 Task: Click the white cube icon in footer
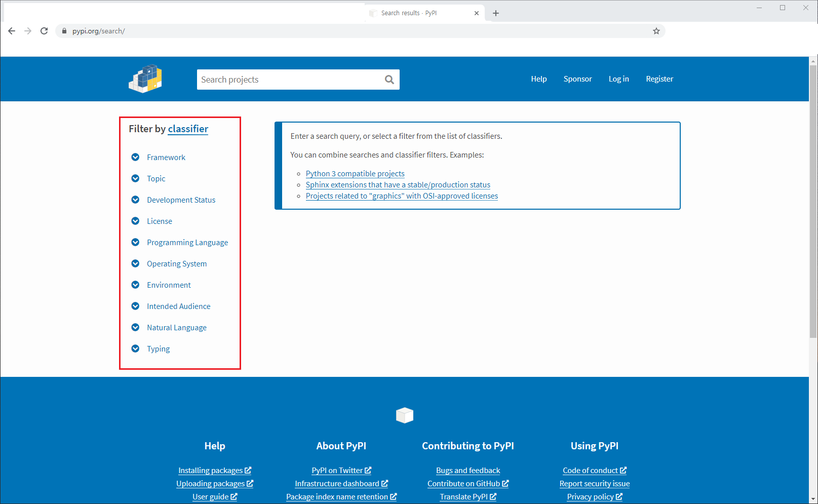[405, 415]
